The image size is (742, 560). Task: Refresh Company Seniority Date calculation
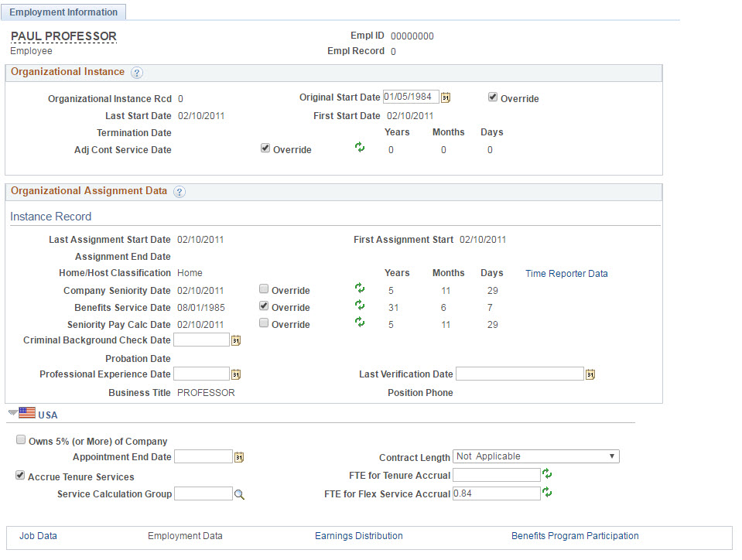pyautogui.click(x=360, y=288)
